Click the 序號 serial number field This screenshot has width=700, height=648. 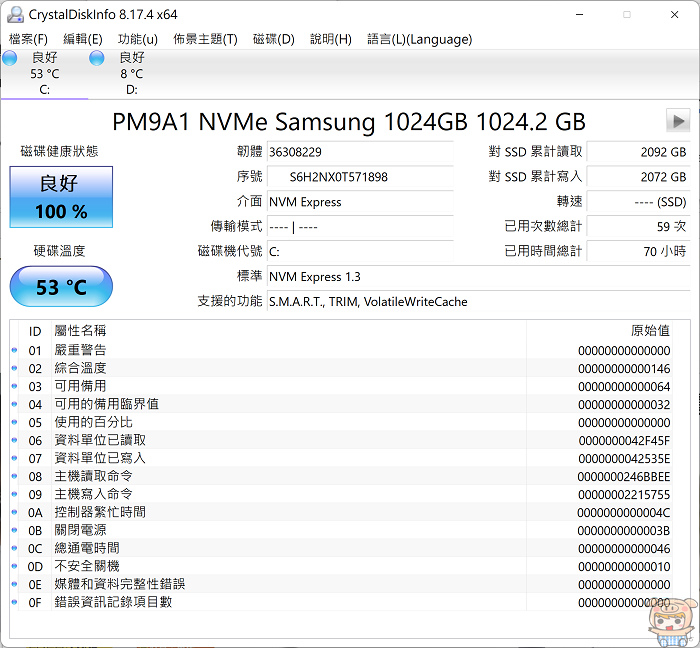click(360, 177)
